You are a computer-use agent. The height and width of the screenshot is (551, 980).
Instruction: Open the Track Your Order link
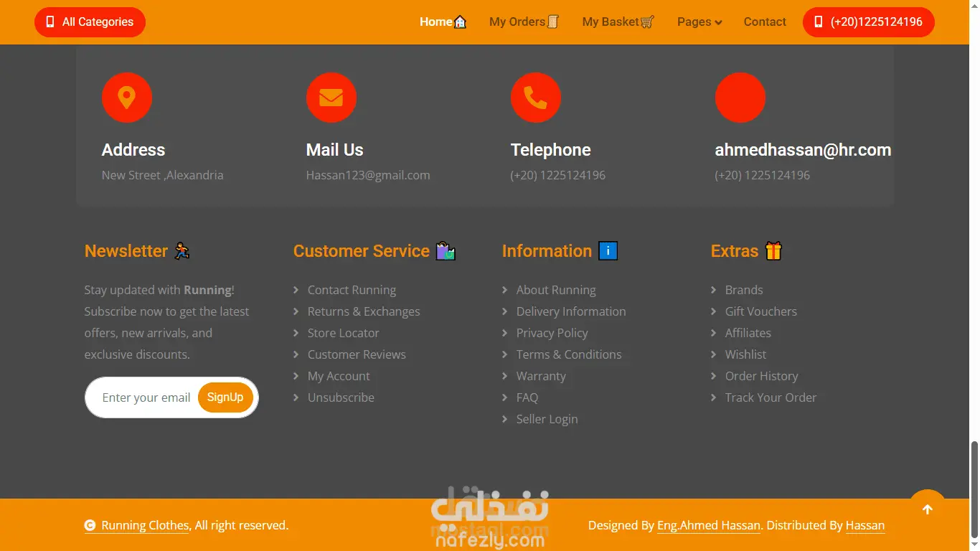(x=771, y=397)
